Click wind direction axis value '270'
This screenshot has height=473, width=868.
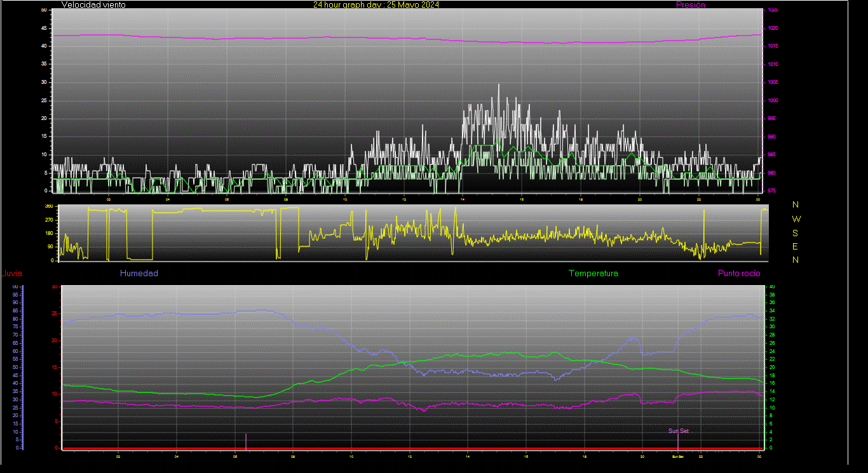tap(48, 220)
